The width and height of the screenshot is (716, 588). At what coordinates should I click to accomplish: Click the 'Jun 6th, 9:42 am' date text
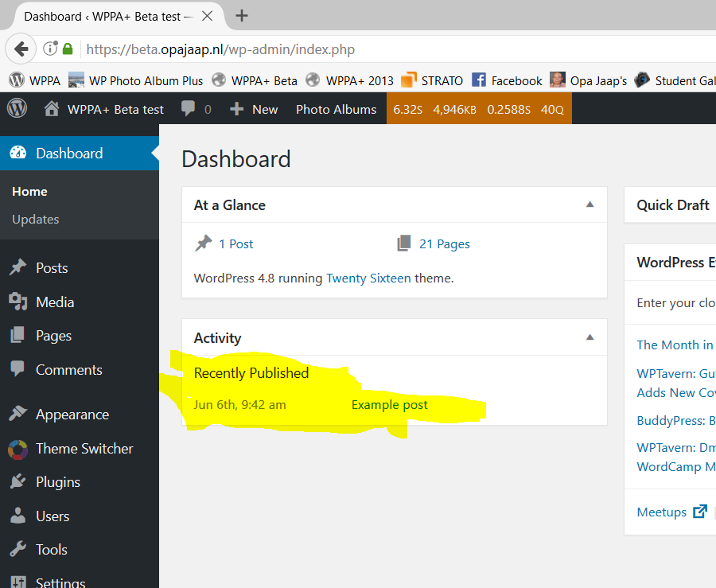(x=239, y=404)
